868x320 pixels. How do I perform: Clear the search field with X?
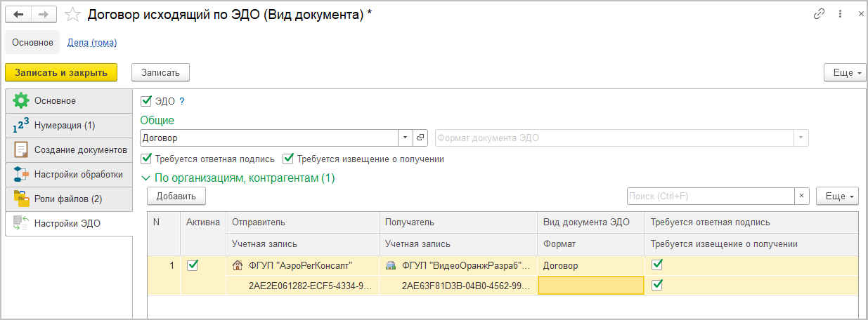pyautogui.click(x=803, y=196)
